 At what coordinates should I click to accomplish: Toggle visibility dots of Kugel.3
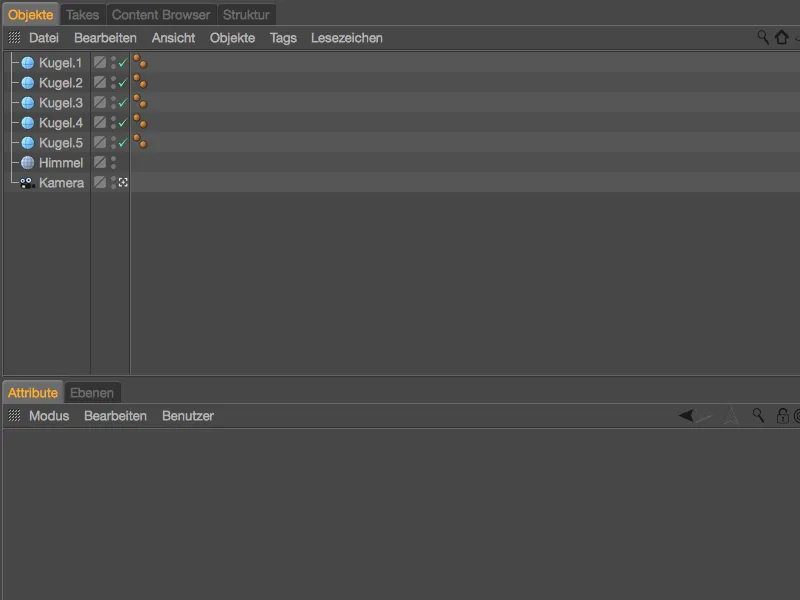tap(113, 103)
